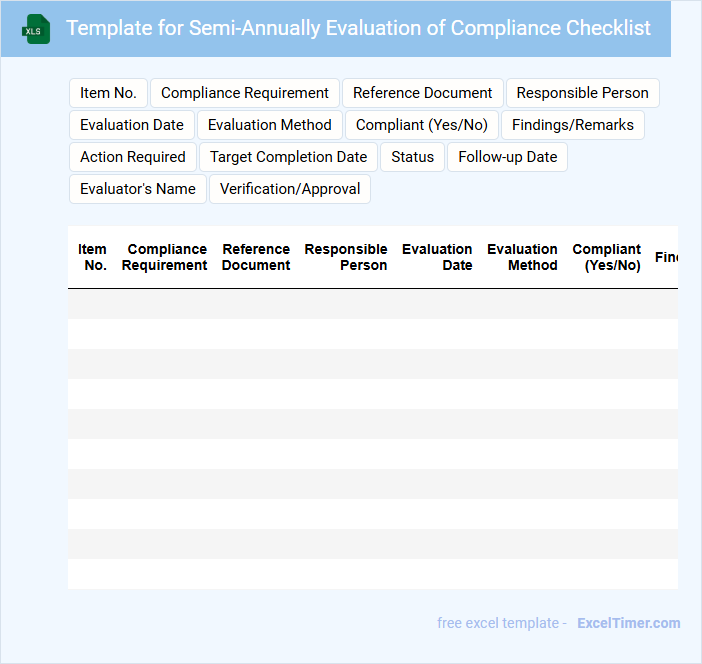702x664 pixels.
Task: Select the Evaluation Method tag
Action: (270, 125)
